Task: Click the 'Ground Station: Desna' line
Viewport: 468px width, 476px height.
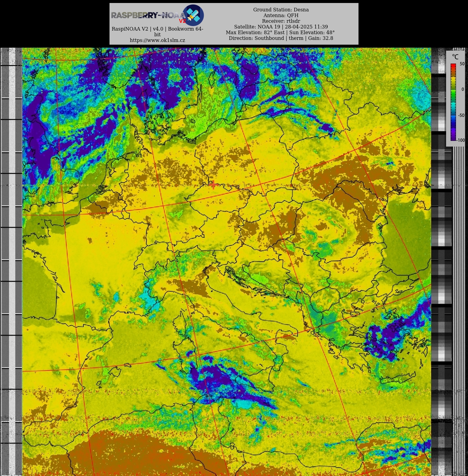Action: 281,10
